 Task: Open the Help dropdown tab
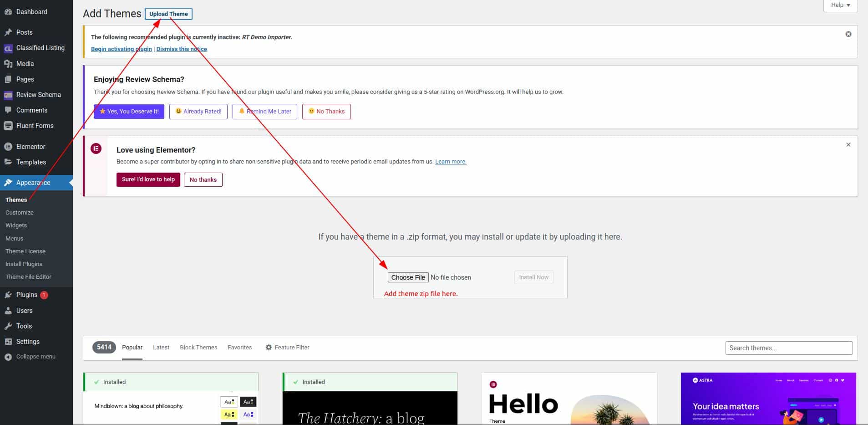click(x=840, y=5)
